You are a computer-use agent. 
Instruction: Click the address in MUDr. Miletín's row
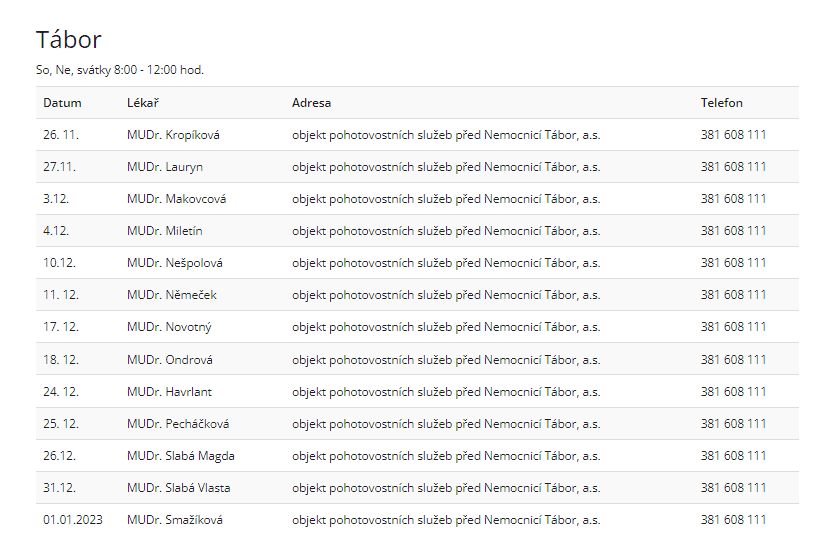tap(446, 231)
